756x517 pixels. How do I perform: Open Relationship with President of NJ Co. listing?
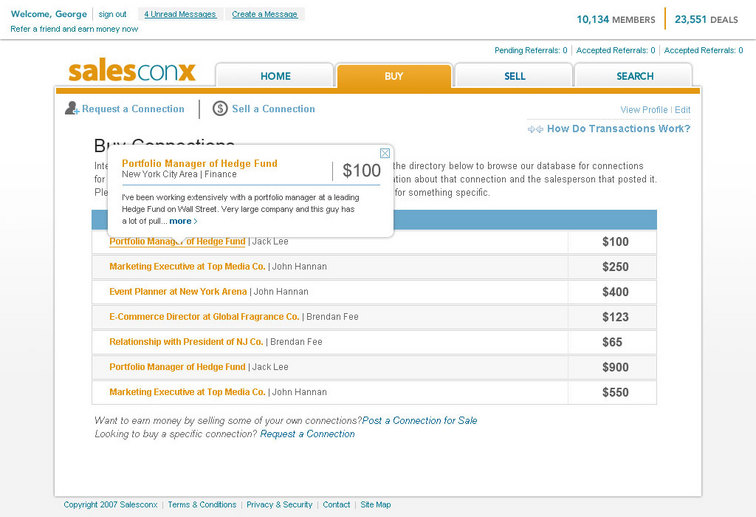tap(186, 341)
